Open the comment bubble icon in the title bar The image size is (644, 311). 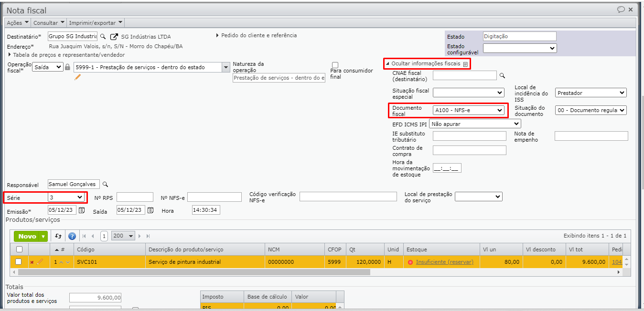(x=621, y=9)
